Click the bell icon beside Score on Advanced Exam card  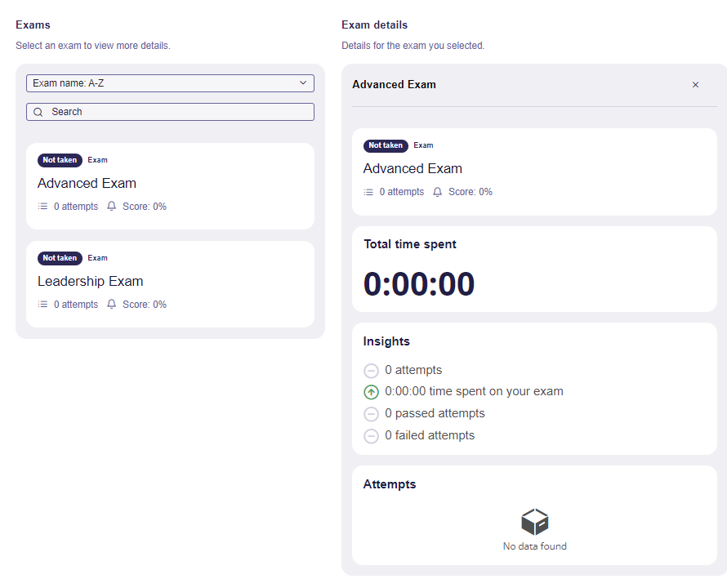click(111, 206)
